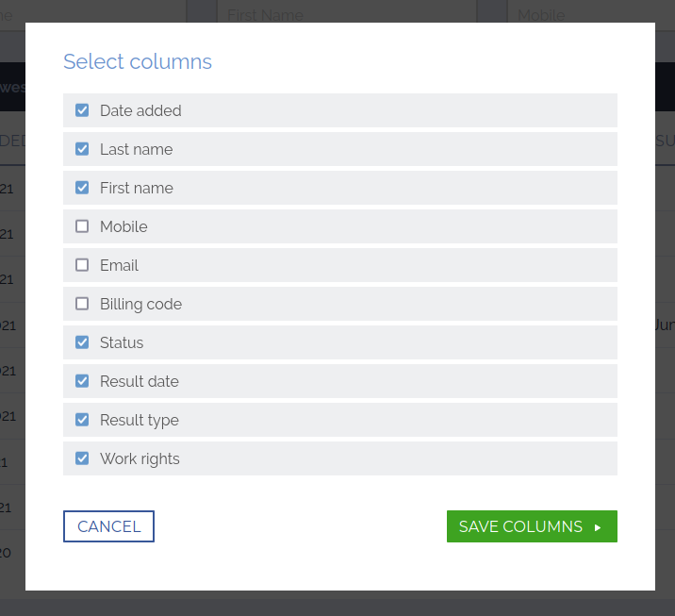Click the SAVE COLUMNS button
675x616 pixels.
pos(532,526)
